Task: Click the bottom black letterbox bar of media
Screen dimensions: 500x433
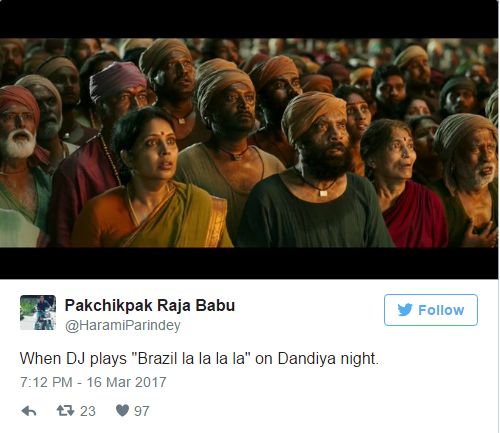Action: point(249,263)
